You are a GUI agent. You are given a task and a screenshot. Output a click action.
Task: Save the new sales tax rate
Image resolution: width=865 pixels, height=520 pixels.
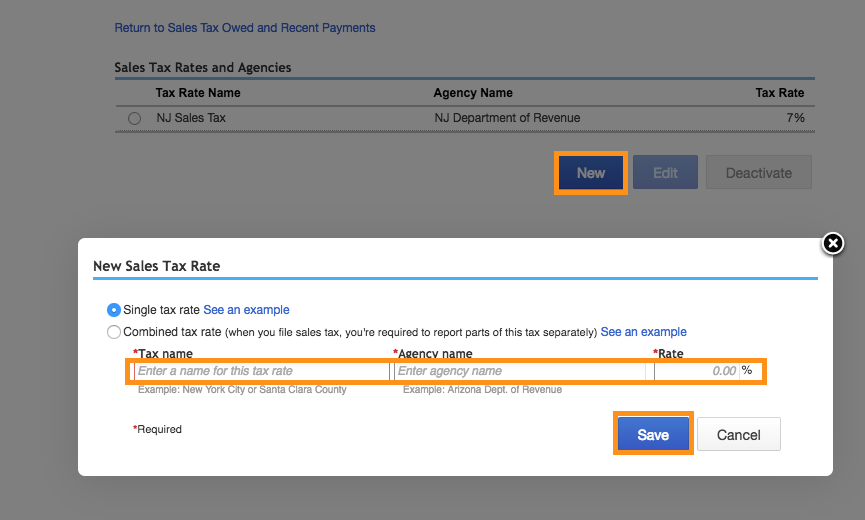pos(653,435)
